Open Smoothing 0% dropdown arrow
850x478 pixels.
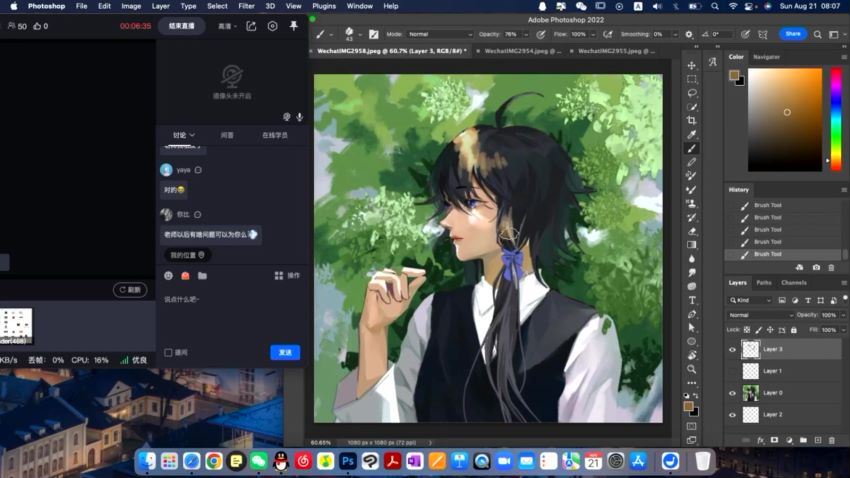(x=675, y=34)
